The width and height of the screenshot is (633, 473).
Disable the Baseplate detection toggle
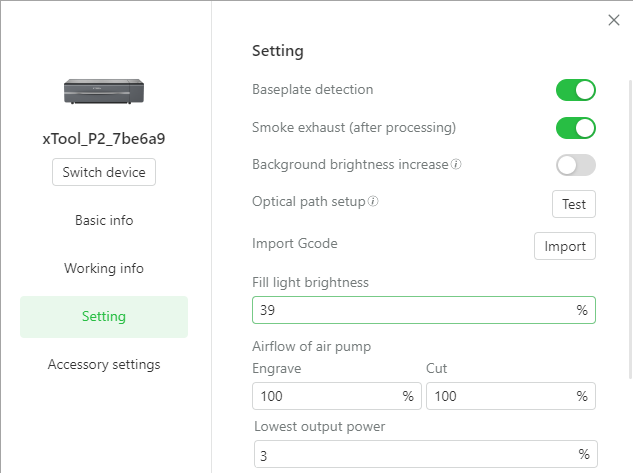point(575,90)
